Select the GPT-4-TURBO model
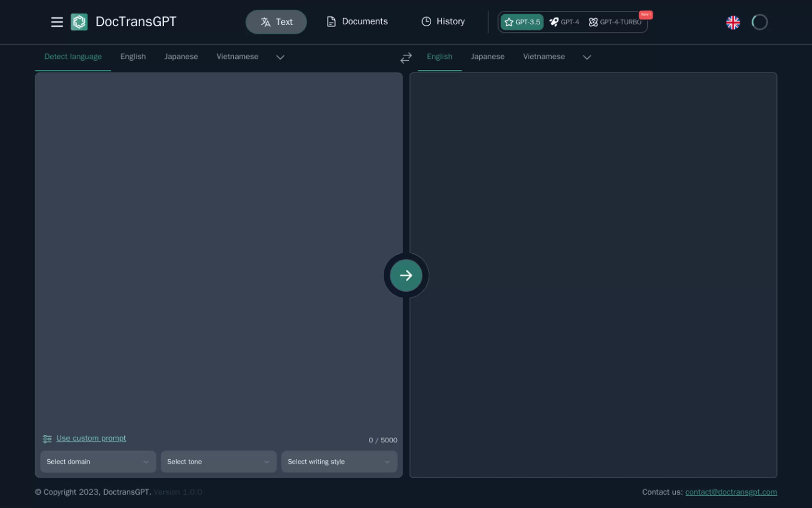 pyautogui.click(x=615, y=22)
